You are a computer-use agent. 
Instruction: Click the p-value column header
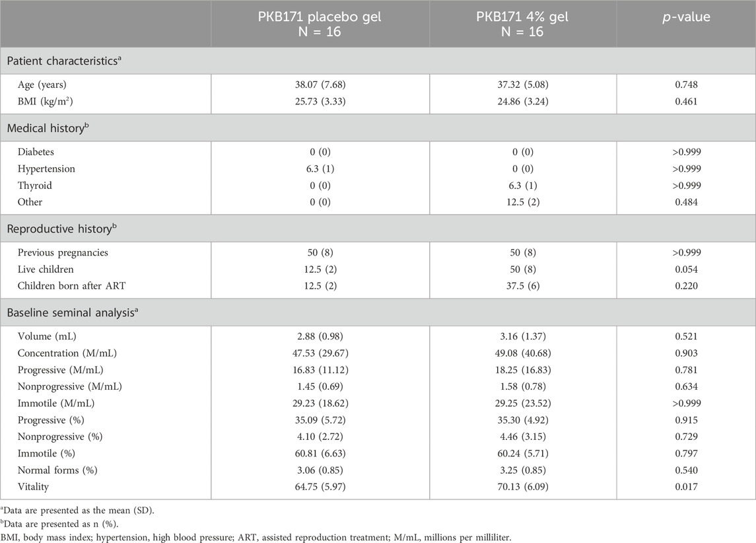(686, 17)
